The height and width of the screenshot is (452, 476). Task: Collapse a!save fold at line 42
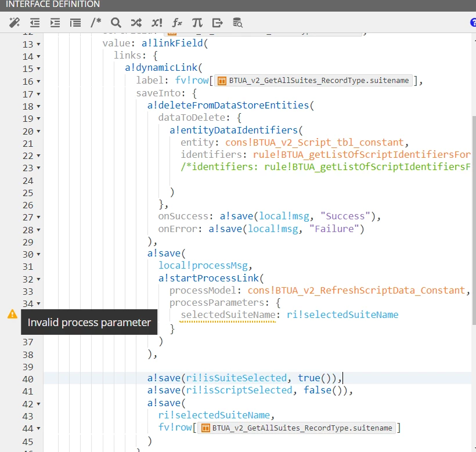click(38, 404)
